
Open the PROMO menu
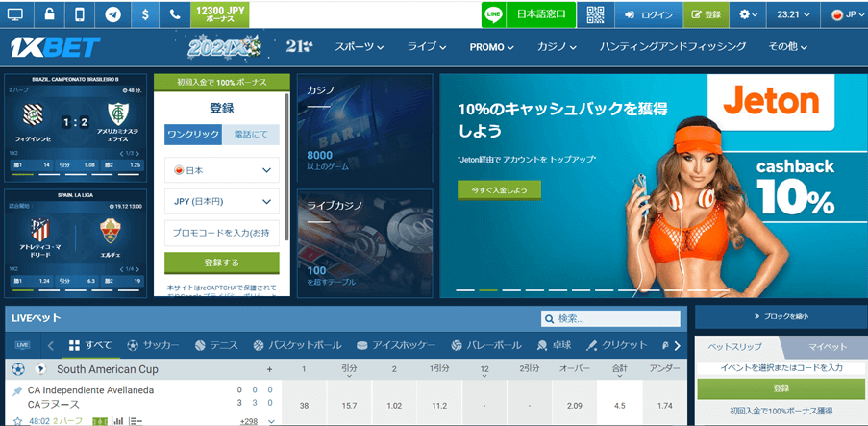pos(491,47)
